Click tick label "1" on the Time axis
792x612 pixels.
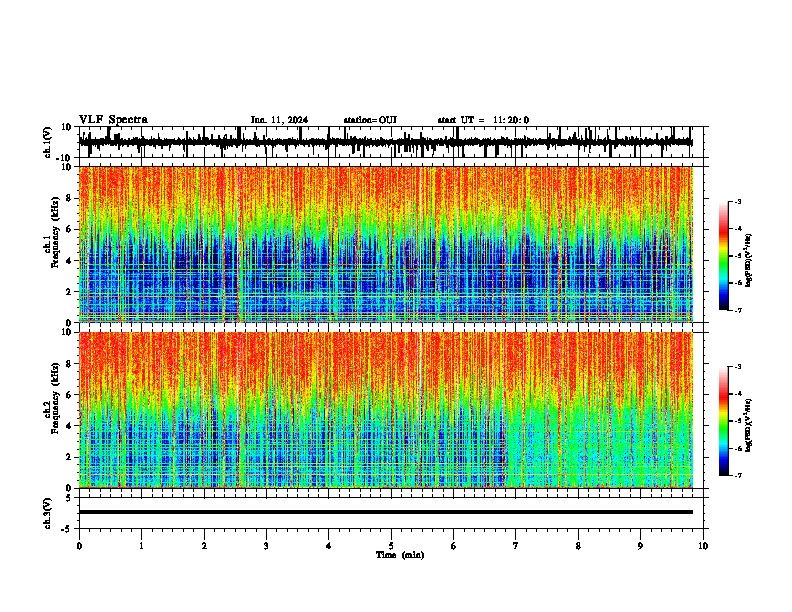[142, 546]
